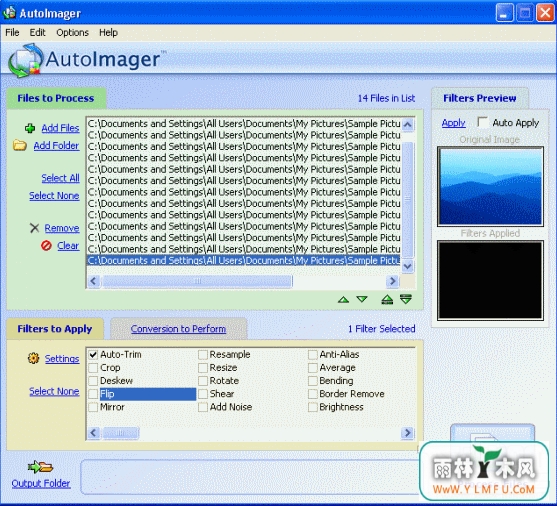The image size is (557, 506).
Task: Click the Output Folder link
Action: tap(41, 483)
